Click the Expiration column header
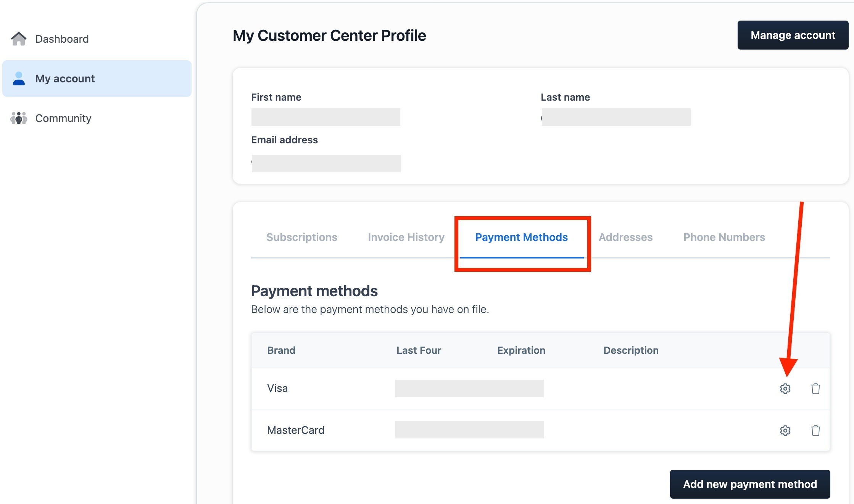 tap(521, 350)
